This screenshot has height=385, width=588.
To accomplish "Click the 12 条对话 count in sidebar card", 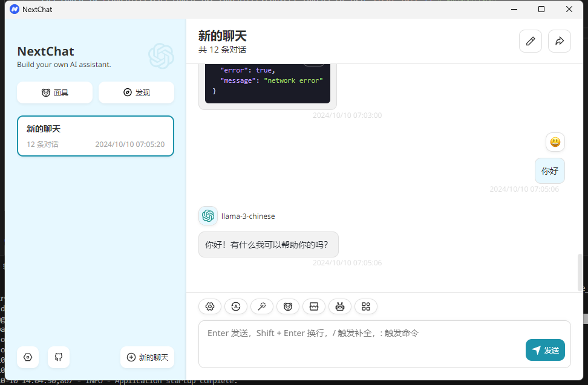I will 43,144.
